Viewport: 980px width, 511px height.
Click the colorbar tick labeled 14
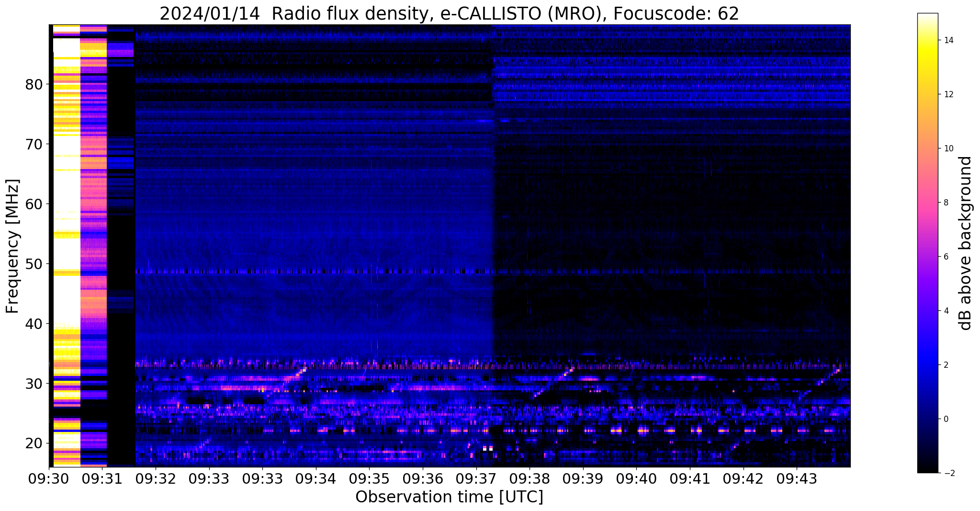(x=948, y=40)
